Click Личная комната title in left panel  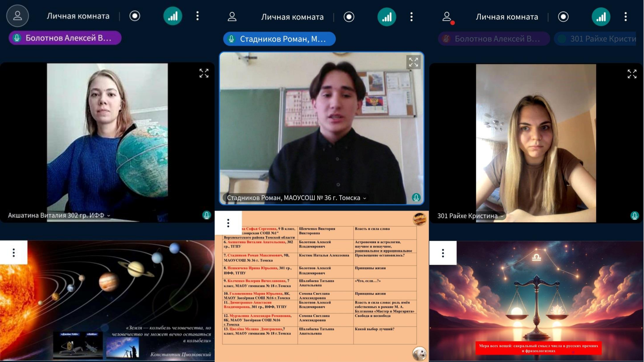point(78,16)
